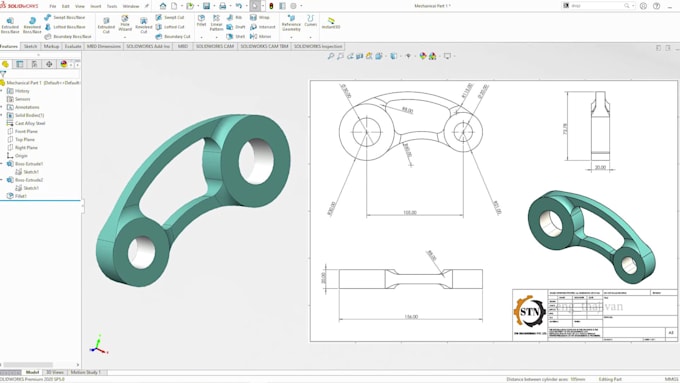Open dropdown arrow next to Undo icon
The height and width of the screenshot is (383, 680).
246,6
